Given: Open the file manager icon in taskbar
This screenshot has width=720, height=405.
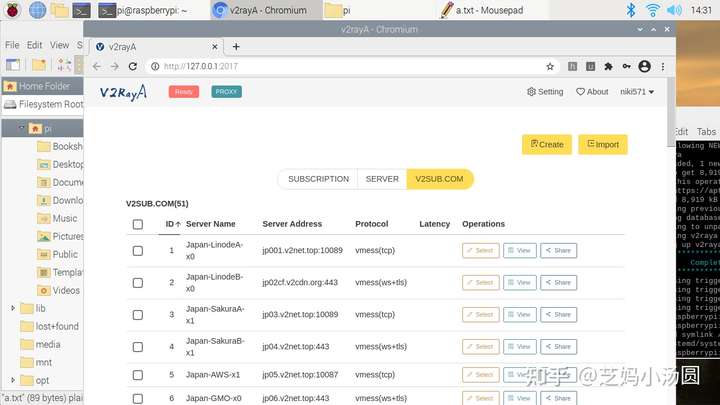Looking at the screenshot, I should point(60,10).
